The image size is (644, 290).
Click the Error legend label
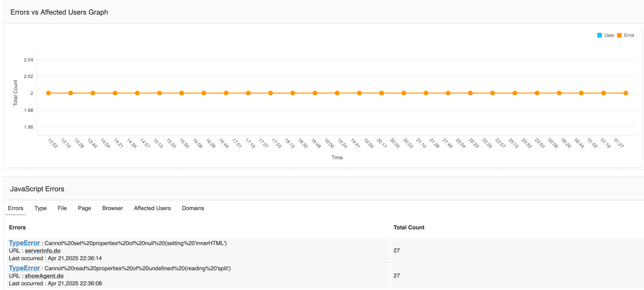(x=629, y=35)
